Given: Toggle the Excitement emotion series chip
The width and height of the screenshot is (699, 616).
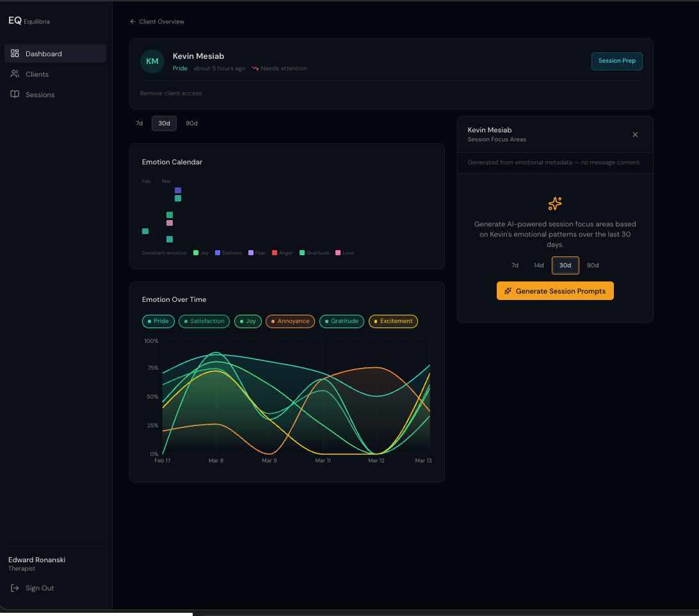Looking at the screenshot, I should pyautogui.click(x=393, y=321).
